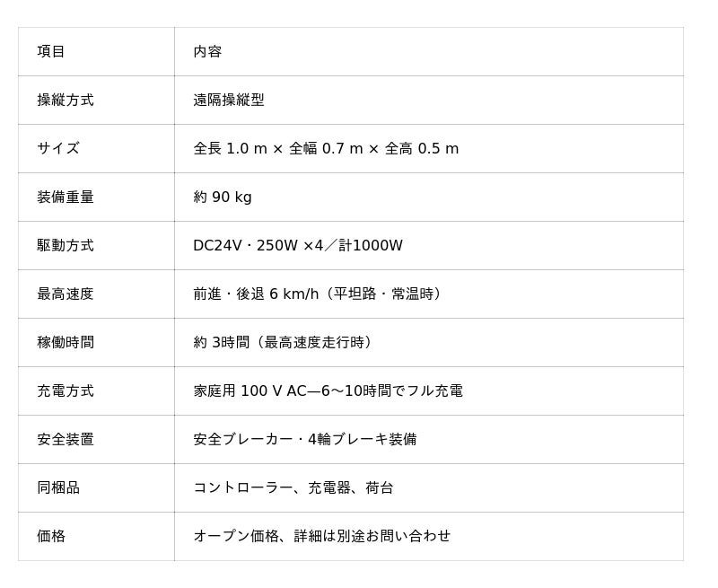This screenshot has height=588, width=718.
Task: Select the 最高速度 row label
Action: (66, 294)
